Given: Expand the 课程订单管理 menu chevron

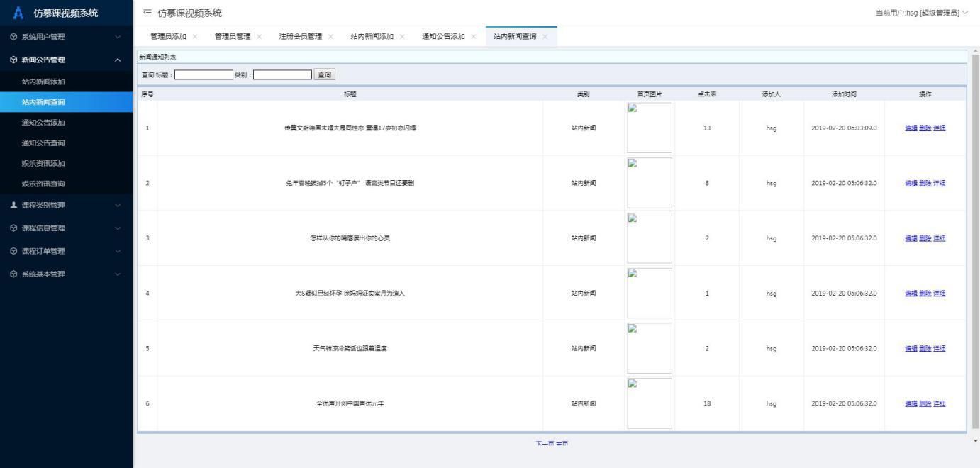Looking at the screenshot, I should click(118, 251).
